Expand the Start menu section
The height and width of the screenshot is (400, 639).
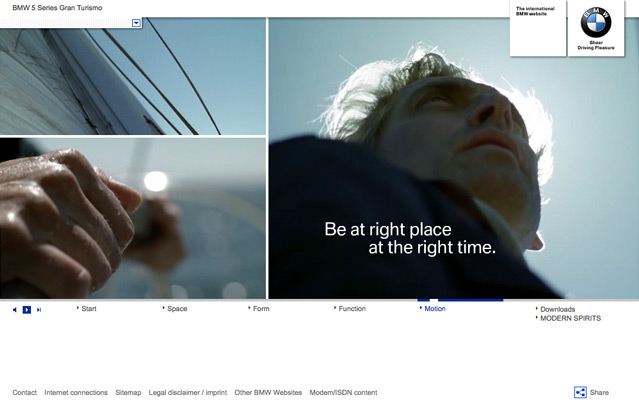click(88, 309)
